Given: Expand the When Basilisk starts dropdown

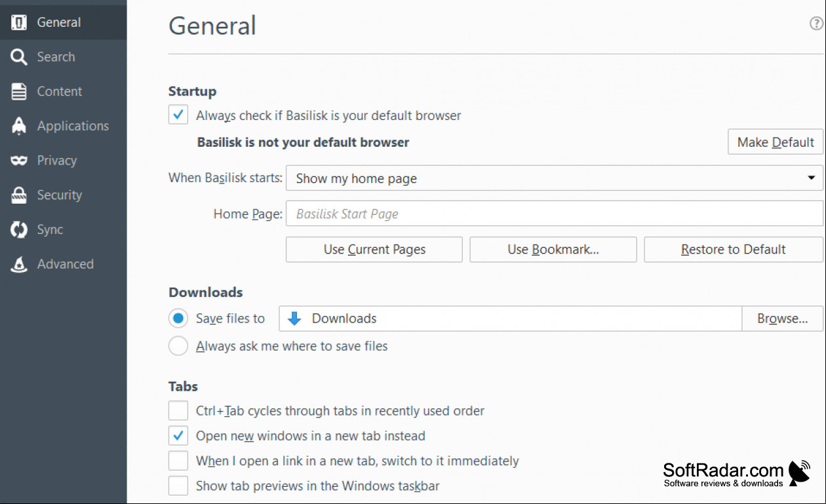Looking at the screenshot, I should point(555,178).
